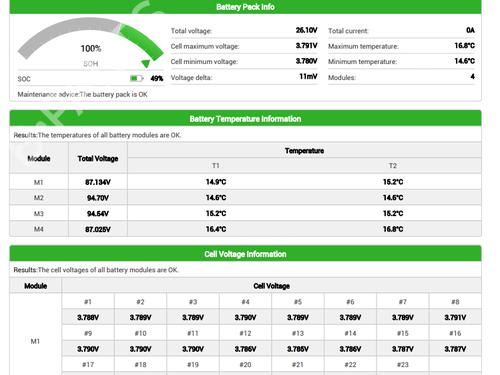Image resolution: width=500 pixels, height=375 pixels.
Task: Click the total current value 0A
Action: [x=470, y=30]
